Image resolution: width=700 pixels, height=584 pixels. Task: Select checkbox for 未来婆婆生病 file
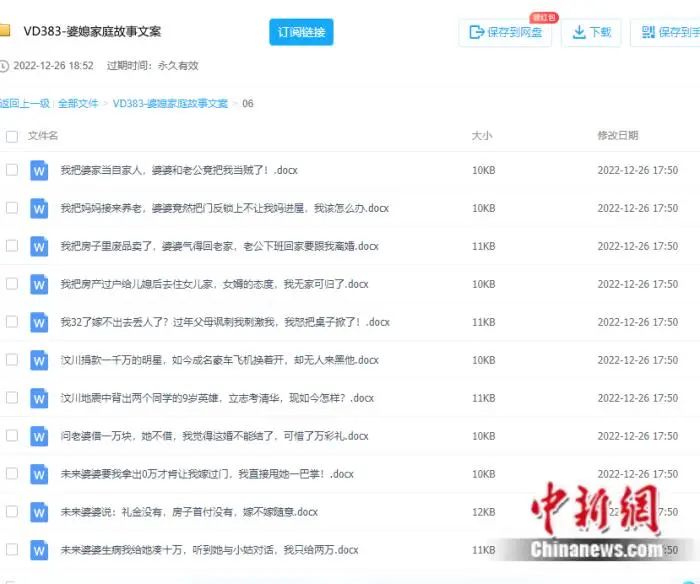point(12,549)
